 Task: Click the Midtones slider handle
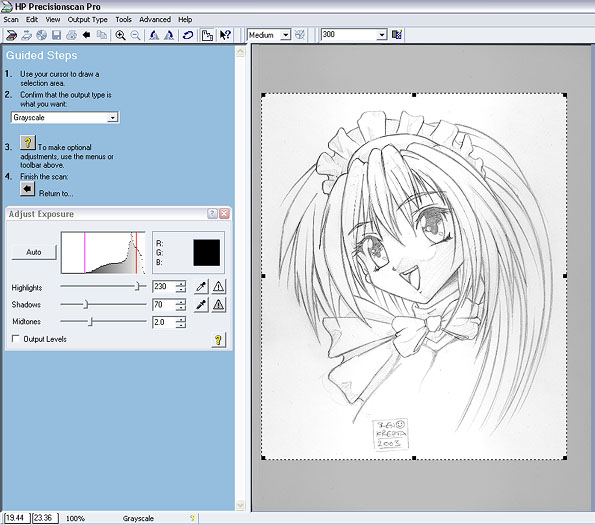[90, 322]
